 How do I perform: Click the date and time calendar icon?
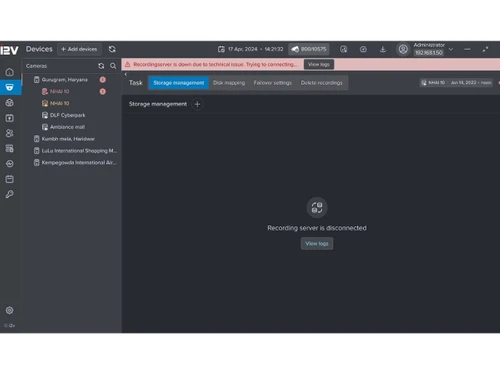point(221,49)
